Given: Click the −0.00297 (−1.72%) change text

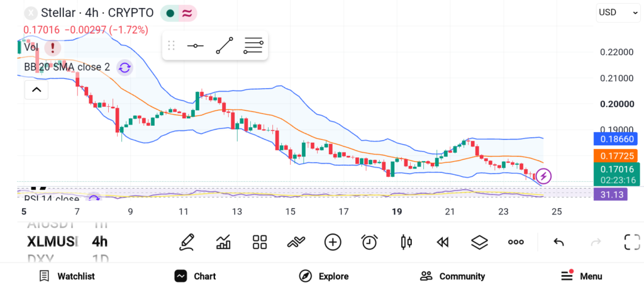Looking at the screenshot, I should [106, 30].
